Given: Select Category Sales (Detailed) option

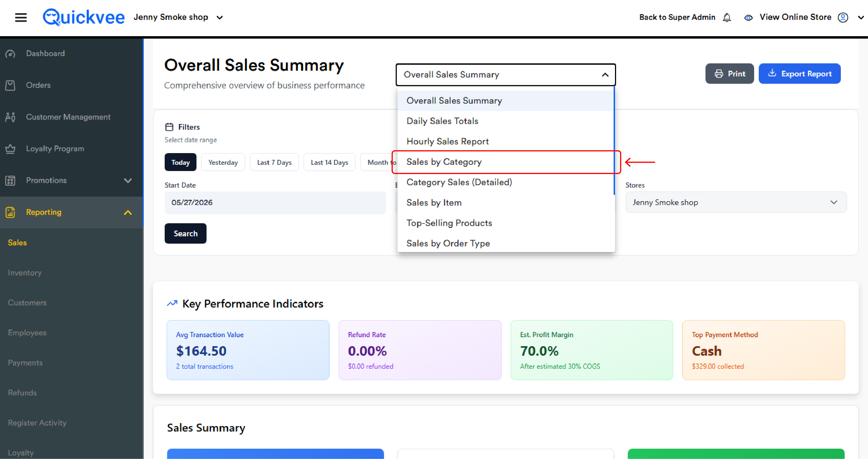Looking at the screenshot, I should pos(505,182).
